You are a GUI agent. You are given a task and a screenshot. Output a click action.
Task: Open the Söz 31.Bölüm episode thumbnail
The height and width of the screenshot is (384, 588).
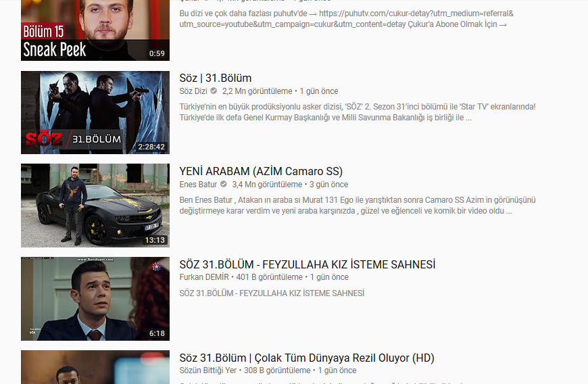(x=95, y=112)
